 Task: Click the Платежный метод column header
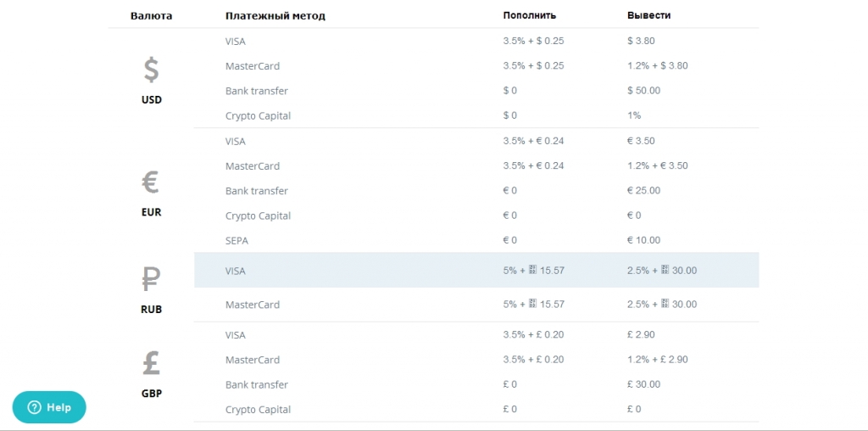[275, 15]
